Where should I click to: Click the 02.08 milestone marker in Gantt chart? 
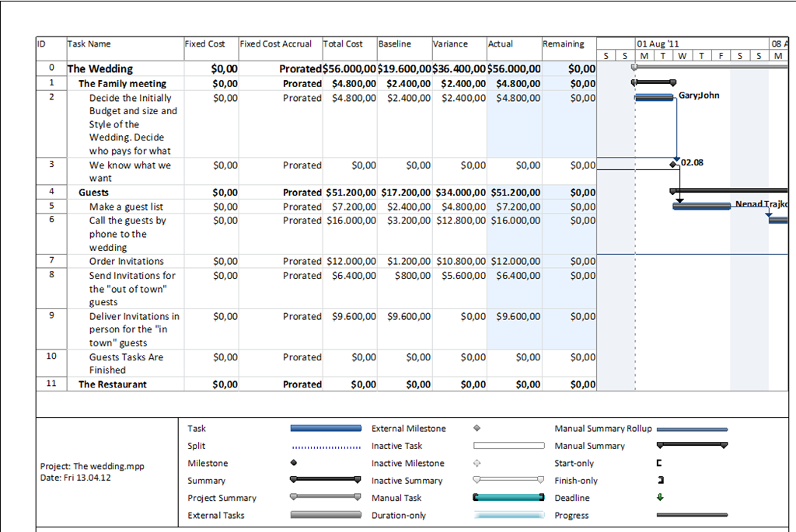[x=673, y=164]
